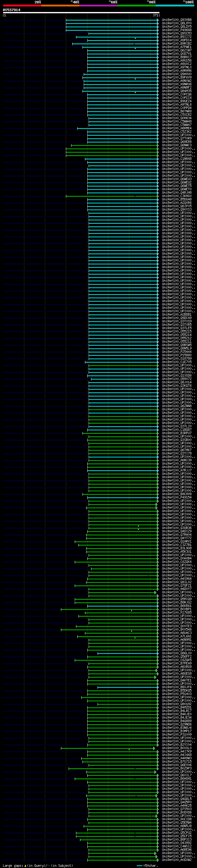Select the UniRef100_A9TNL0 label
This screenshot has width=197, height=868.
click(x=176, y=67)
